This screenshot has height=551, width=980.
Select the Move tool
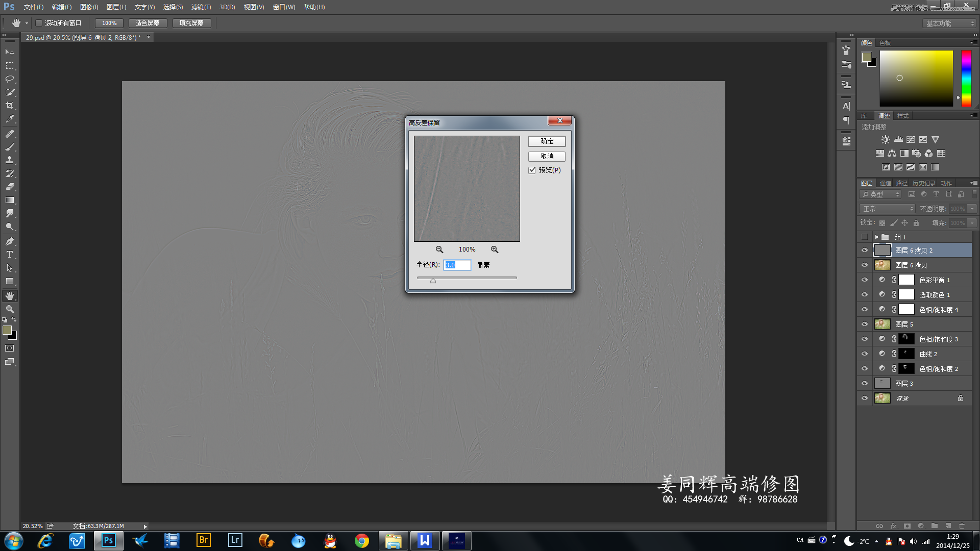(10, 52)
